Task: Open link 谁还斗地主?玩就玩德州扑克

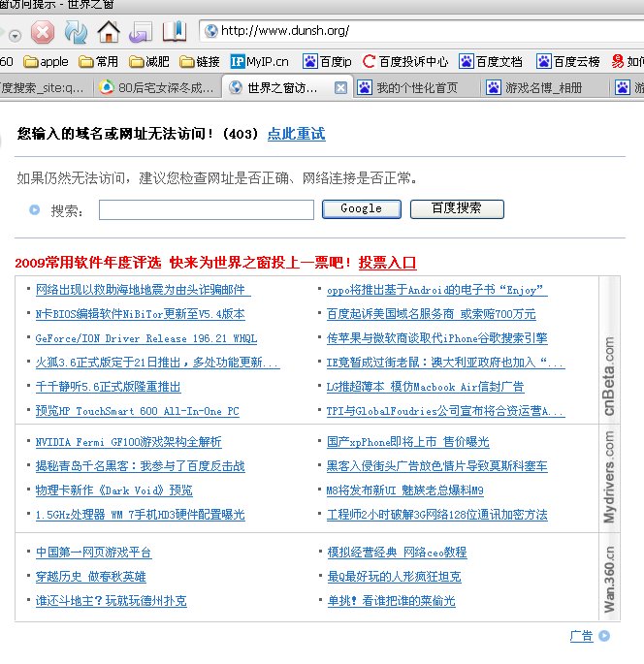Action: tap(111, 601)
